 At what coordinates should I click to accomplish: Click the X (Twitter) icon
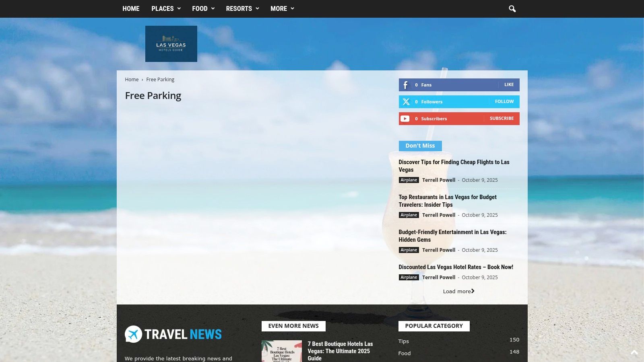tap(406, 102)
